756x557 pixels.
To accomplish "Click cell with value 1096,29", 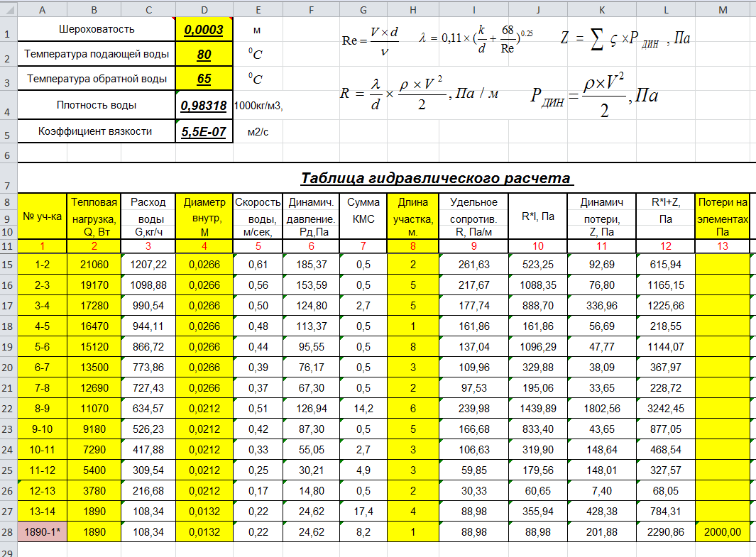I will pyautogui.click(x=538, y=347).
